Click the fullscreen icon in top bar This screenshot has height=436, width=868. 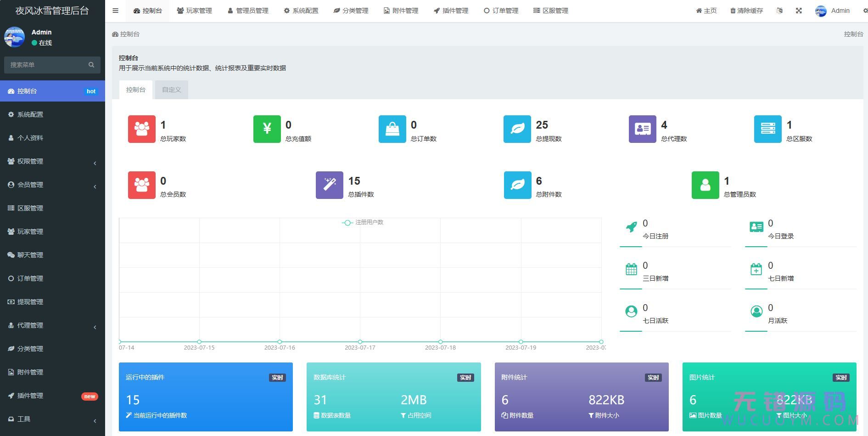799,11
